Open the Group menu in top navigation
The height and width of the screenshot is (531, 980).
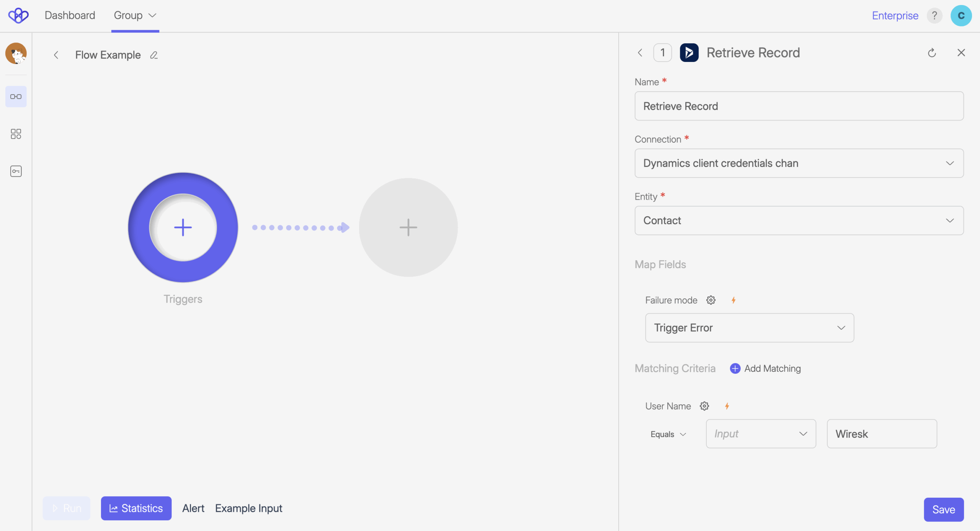pos(135,16)
